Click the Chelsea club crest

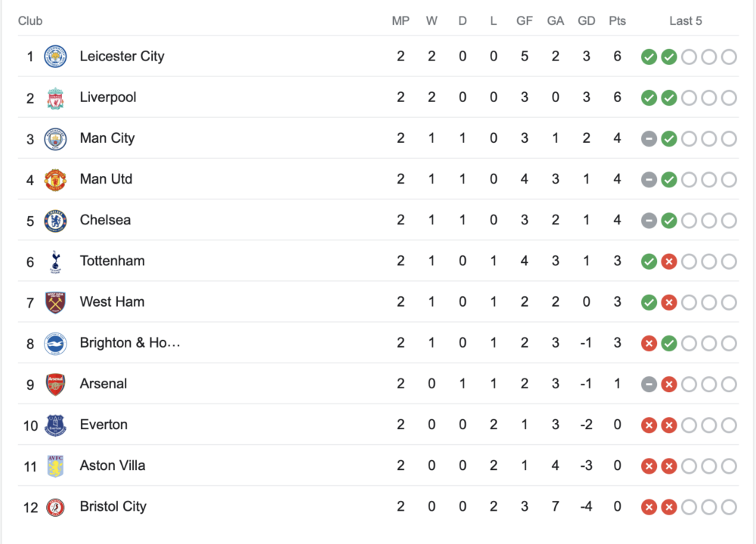55,220
